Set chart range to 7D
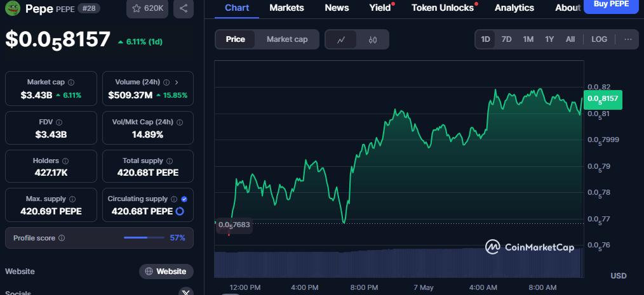 tap(506, 39)
